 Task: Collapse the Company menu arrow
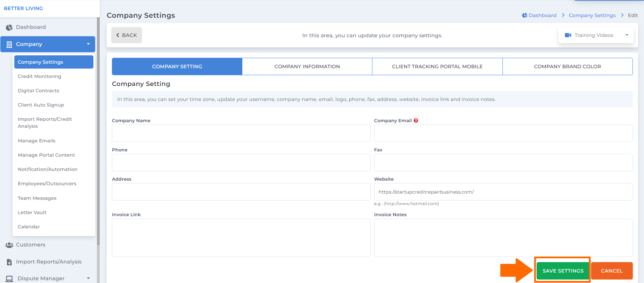[88, 44]
